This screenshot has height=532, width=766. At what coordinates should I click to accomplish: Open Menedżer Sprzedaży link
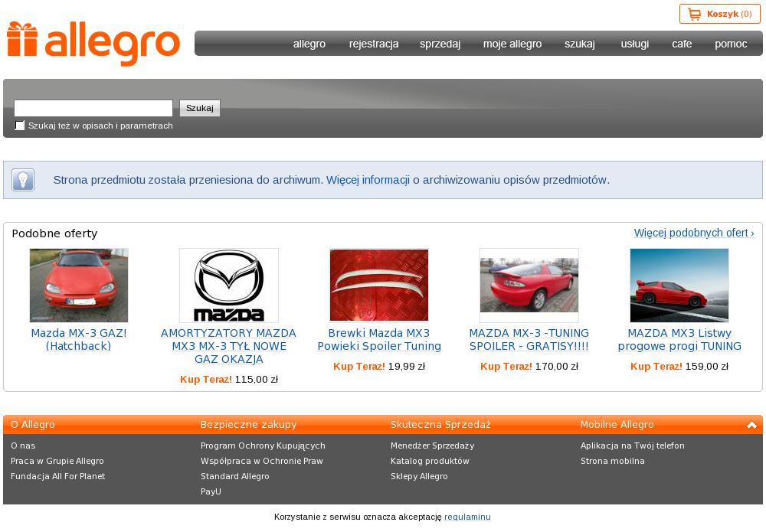(432, 446)
